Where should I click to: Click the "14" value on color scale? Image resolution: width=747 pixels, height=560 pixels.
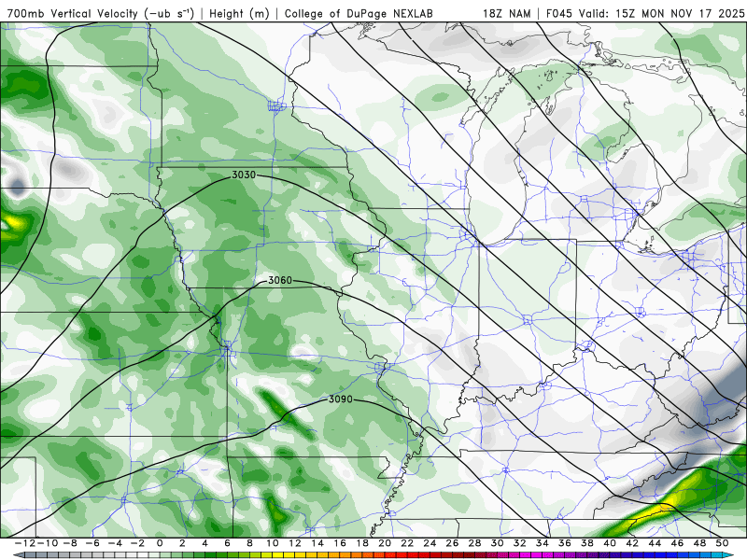point(317,543)
